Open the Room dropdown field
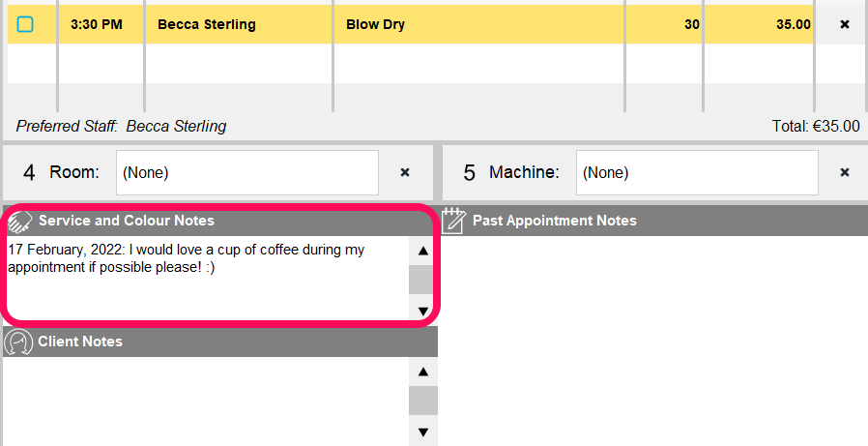The height and width of the screenshot is (446, 868). tap(246, 172)
